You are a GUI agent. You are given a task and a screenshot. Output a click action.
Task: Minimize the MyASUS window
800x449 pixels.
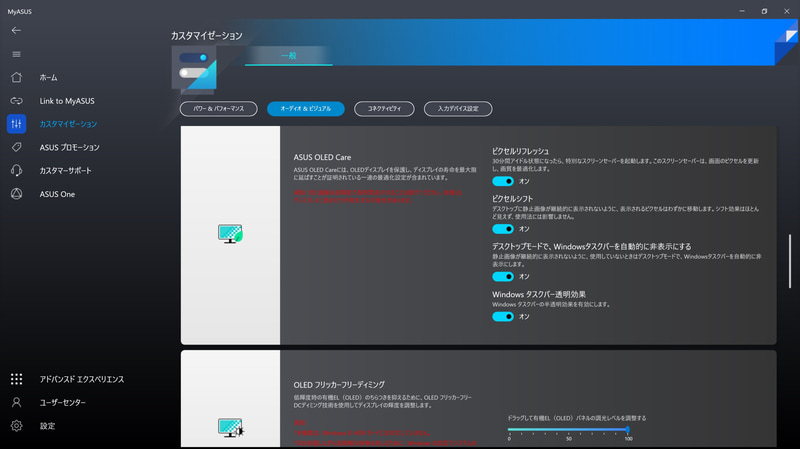click(742, 11)
